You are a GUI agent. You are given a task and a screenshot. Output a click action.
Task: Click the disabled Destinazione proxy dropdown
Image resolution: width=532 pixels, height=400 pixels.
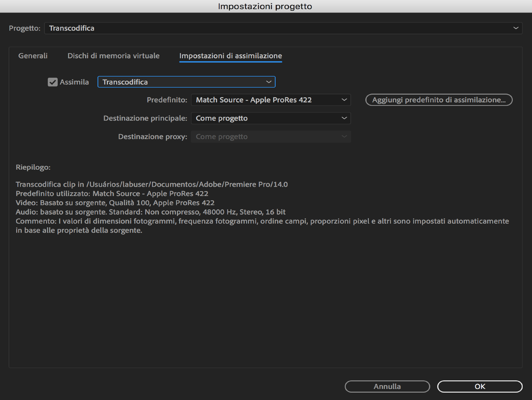(x=267, y=137)
